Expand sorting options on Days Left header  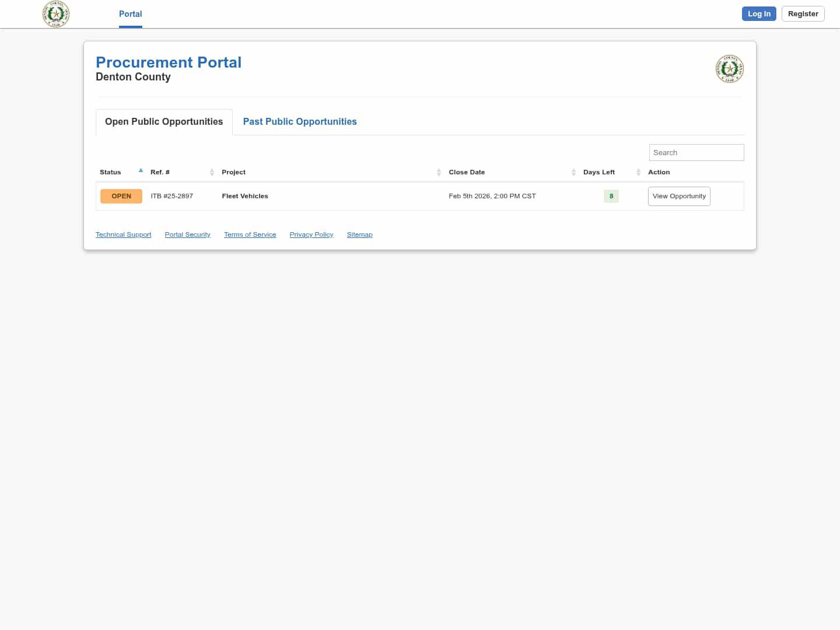638,172
